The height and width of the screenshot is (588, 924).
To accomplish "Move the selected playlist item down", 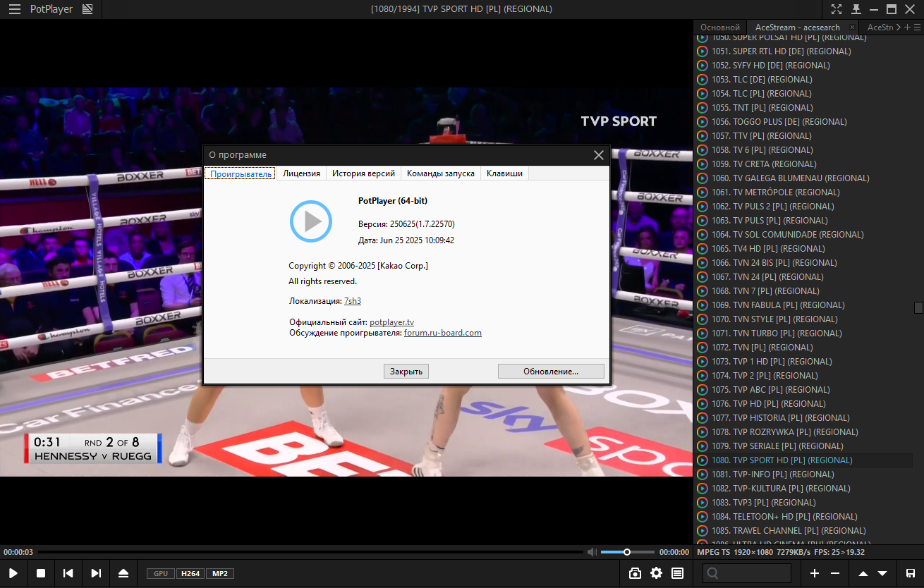I will [x=882, y=573].
